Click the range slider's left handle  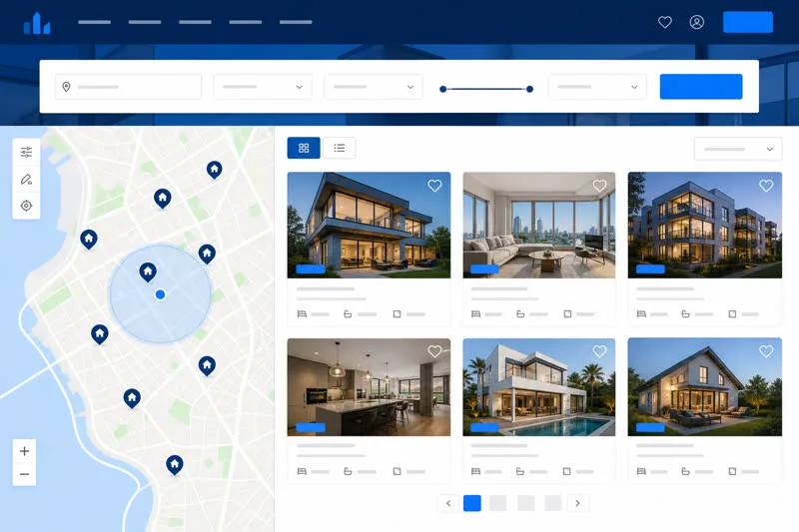442,89
